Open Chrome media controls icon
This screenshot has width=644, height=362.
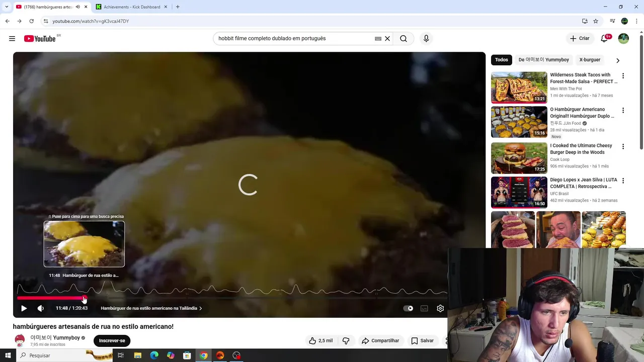point(612,21)
